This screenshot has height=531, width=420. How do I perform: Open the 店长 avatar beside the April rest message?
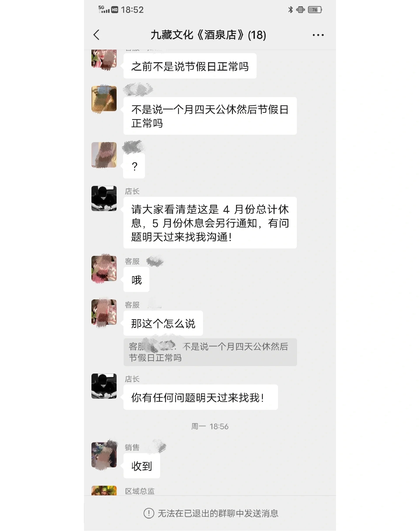click(104, 198)
